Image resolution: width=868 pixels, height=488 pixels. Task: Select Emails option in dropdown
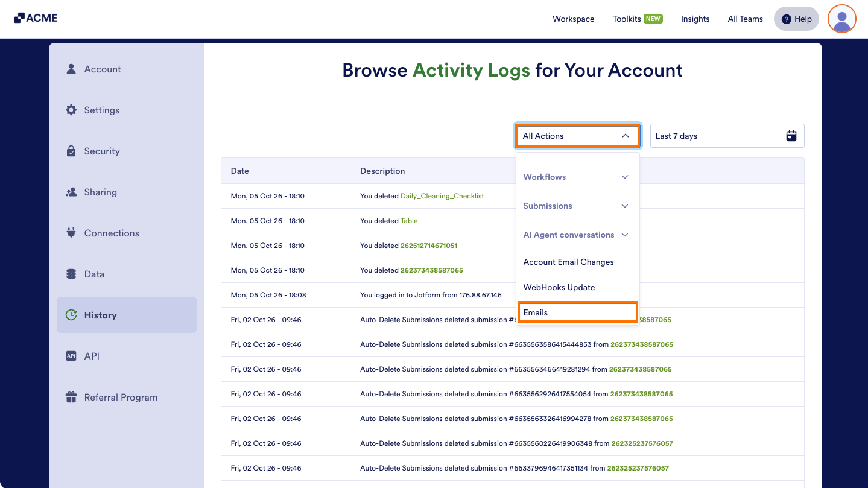click(x=577, y=312)
